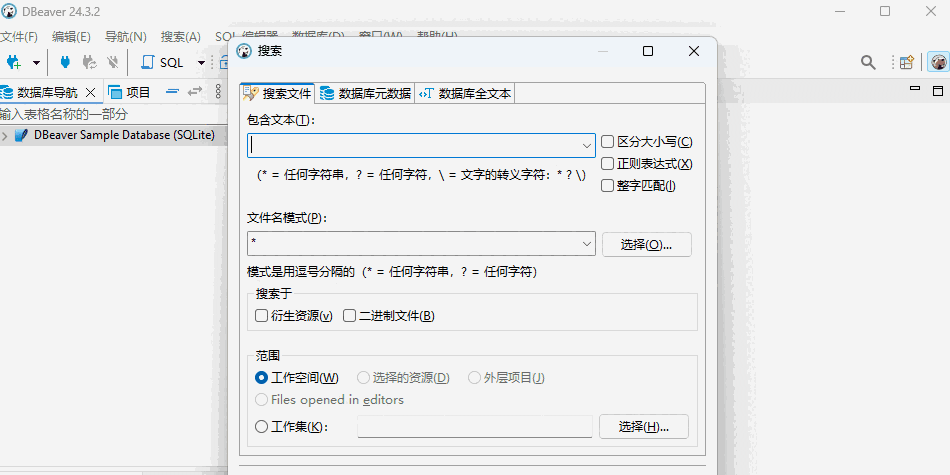
Task: Open the new connection dropdown arrow
Action: [36, 62]
